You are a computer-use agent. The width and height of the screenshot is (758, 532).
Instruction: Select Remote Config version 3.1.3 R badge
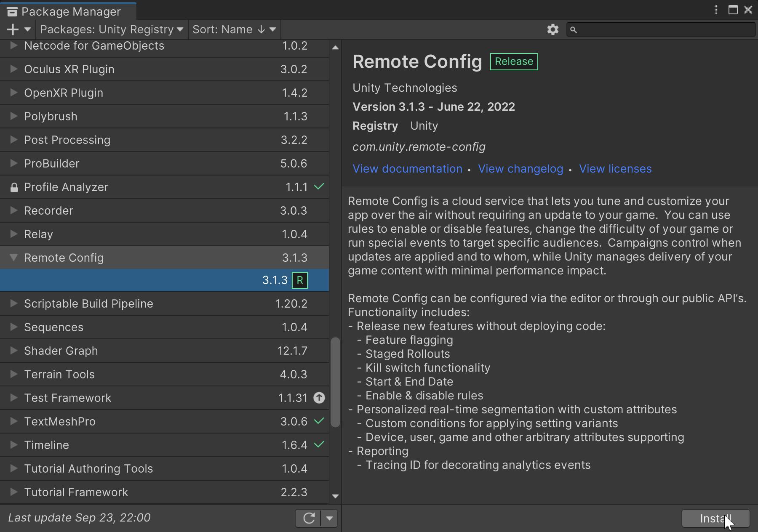pyautogui.click(x=300, y=280)
